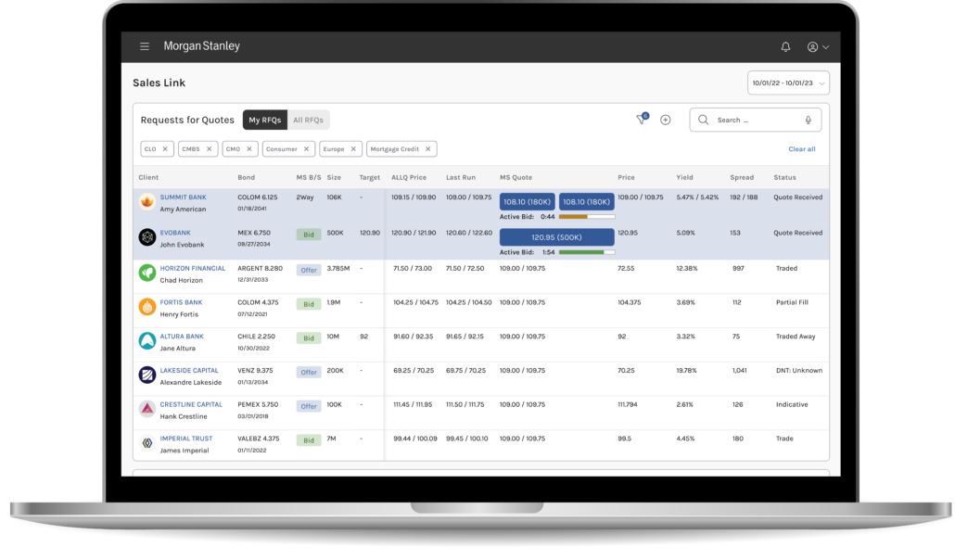Click Evobank's 120.95 (500K) quote button
This screenshot has width=955, height=560.
(557, 236)
